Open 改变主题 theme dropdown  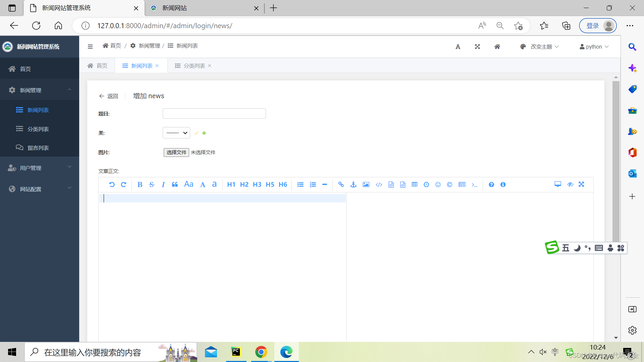pos(539,47)
